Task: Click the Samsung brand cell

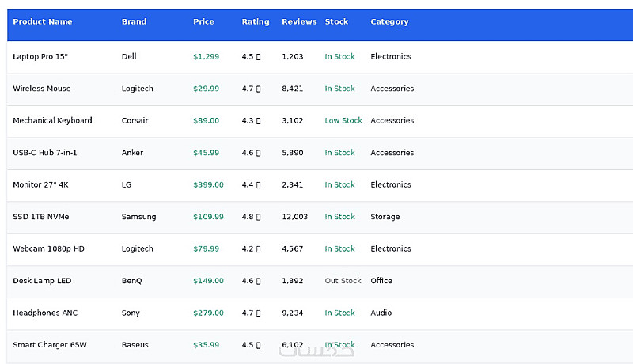Action: (x=138, y=217)
